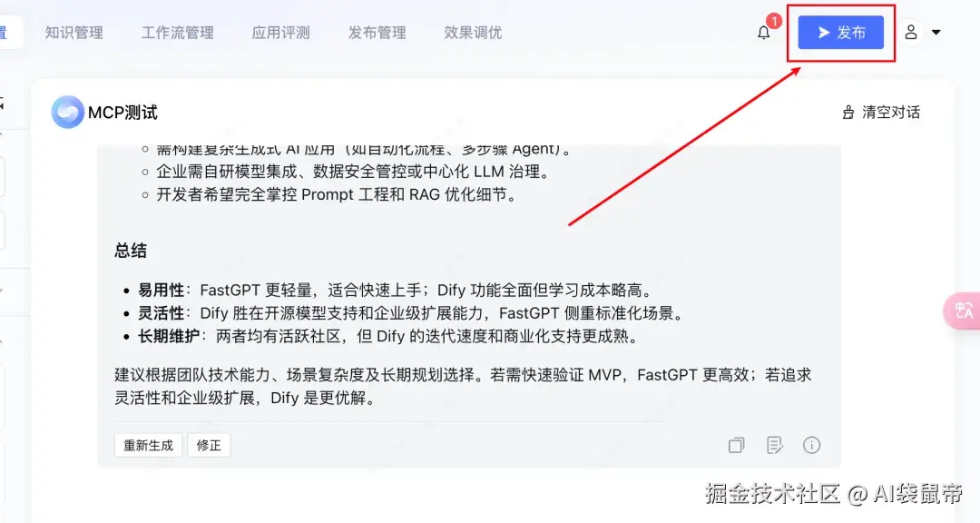Click the 修正 correction button
This screenshot has height=523, width=980.
[x=209, y=446]
